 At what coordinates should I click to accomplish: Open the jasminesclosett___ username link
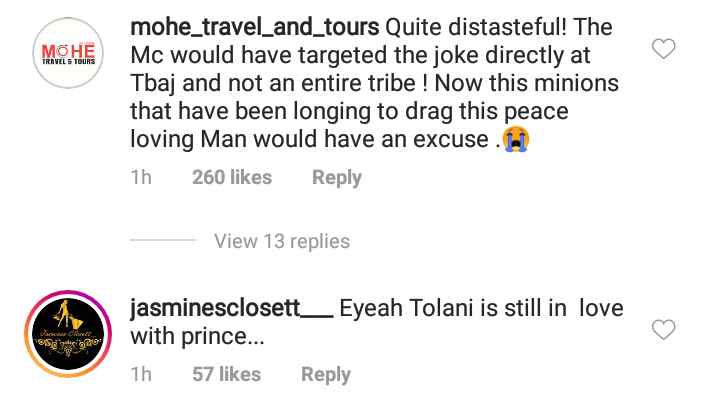click(232, 308)
